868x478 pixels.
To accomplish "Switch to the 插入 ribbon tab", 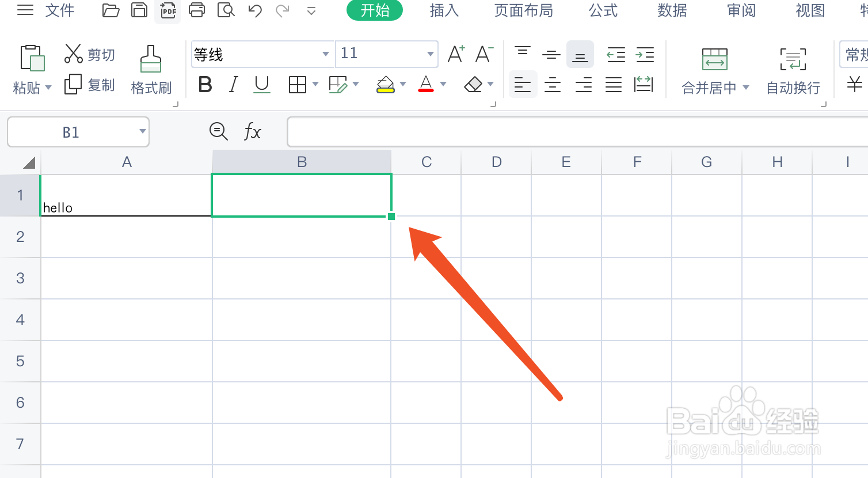I will coord(444,10).
